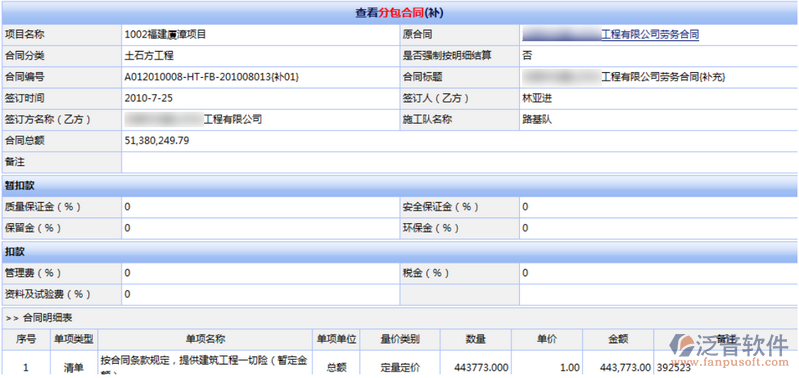This screenshot has height=378, width=799.
Task: Click the 泛普软件 logo icon
Action: pyautogui.click(x=681, y=345)
